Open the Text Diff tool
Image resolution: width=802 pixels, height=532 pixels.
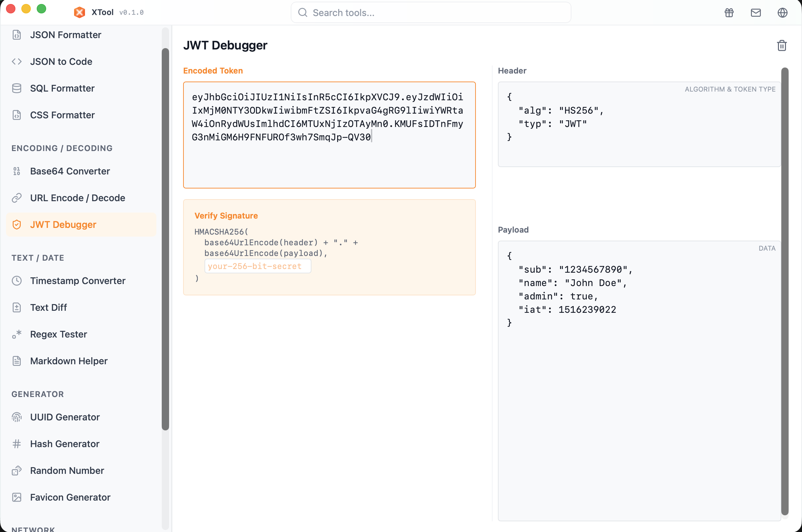coord(48,307)
